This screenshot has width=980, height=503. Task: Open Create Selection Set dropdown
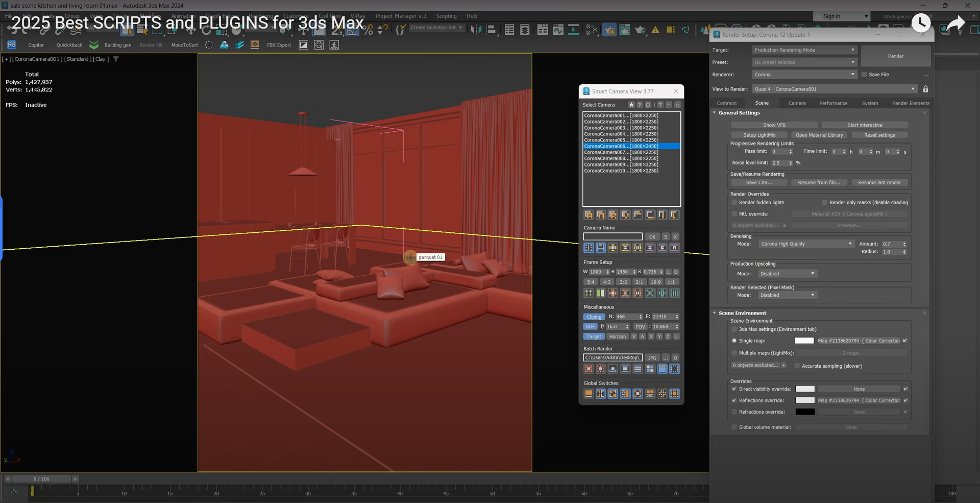(436, 28)
